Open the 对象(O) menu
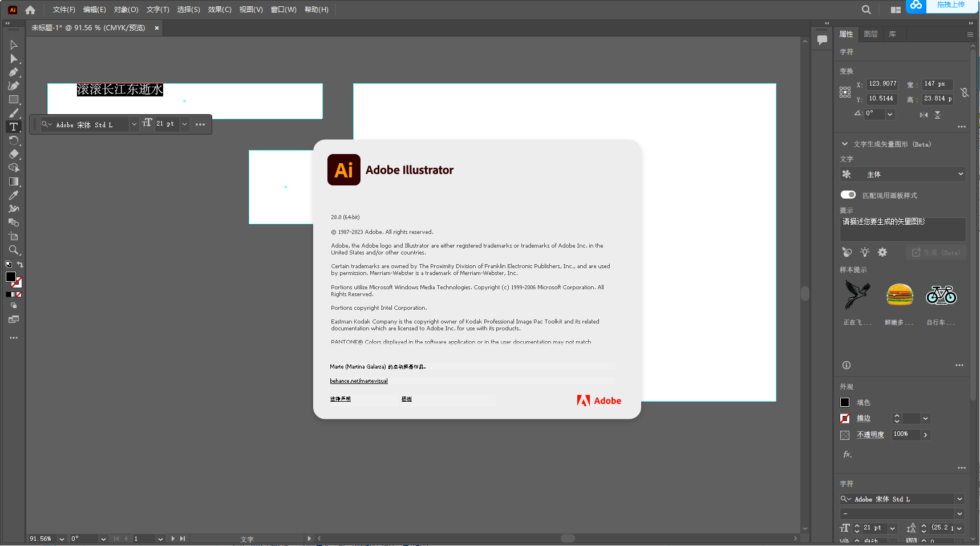 [126, 10]
